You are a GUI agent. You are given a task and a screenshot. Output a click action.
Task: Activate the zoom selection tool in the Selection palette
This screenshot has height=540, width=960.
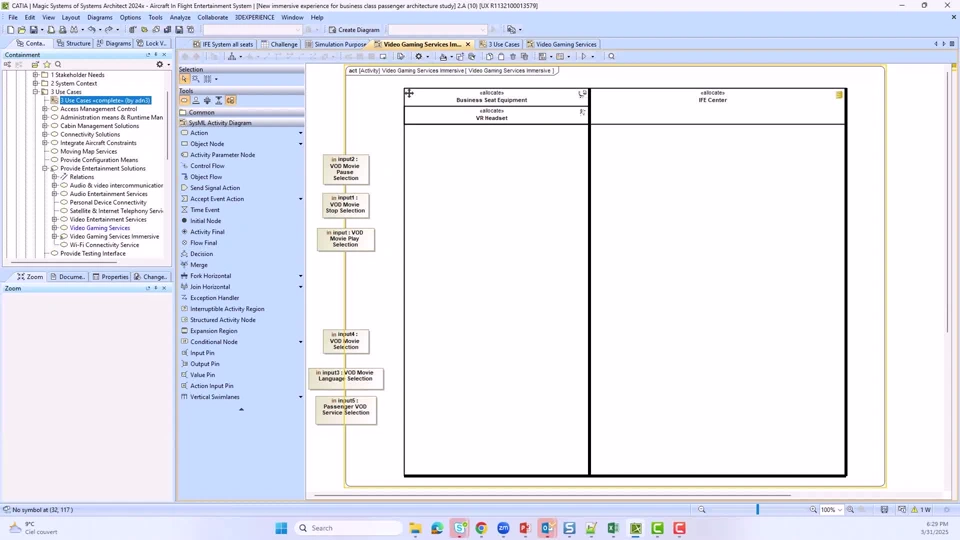click(x=196, y=79)
